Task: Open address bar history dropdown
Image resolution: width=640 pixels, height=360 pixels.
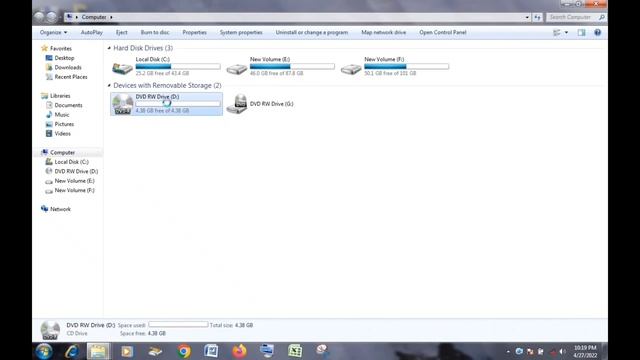Action: tap(527, 17)
